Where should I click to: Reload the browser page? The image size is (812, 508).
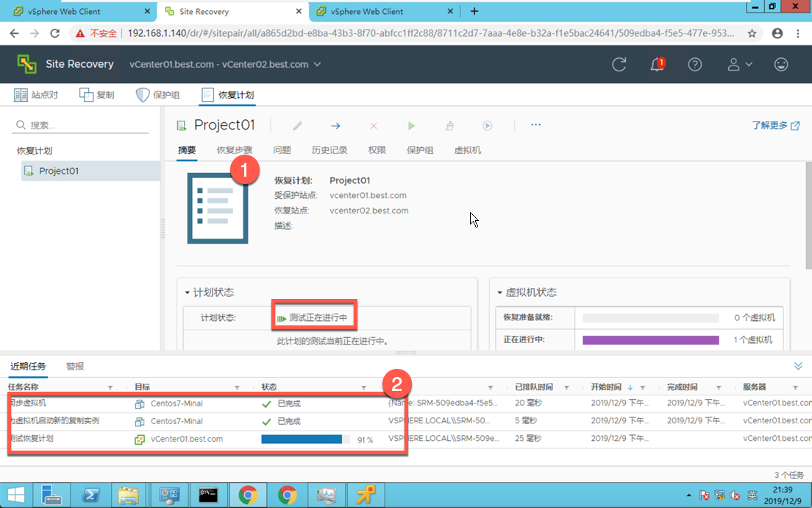[x=54, y=33]
